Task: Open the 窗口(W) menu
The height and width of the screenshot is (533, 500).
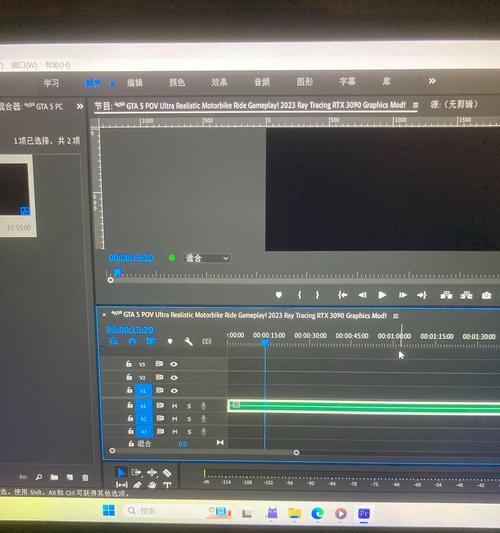Action: pos(24,65)
